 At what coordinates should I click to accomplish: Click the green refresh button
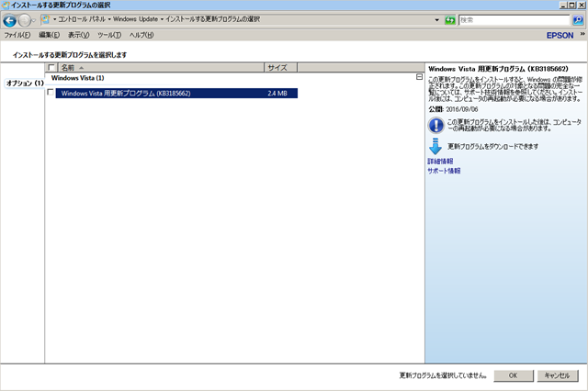(x=449, y=20)
